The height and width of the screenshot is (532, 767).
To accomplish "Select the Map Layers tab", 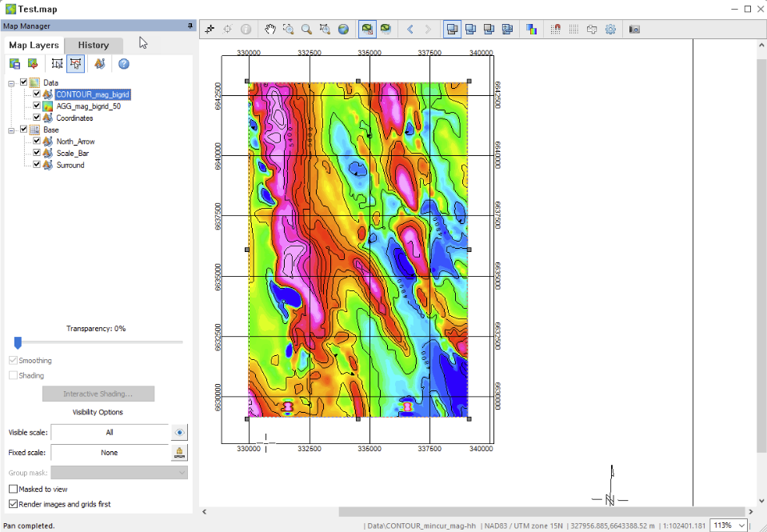I will [34, 45].
